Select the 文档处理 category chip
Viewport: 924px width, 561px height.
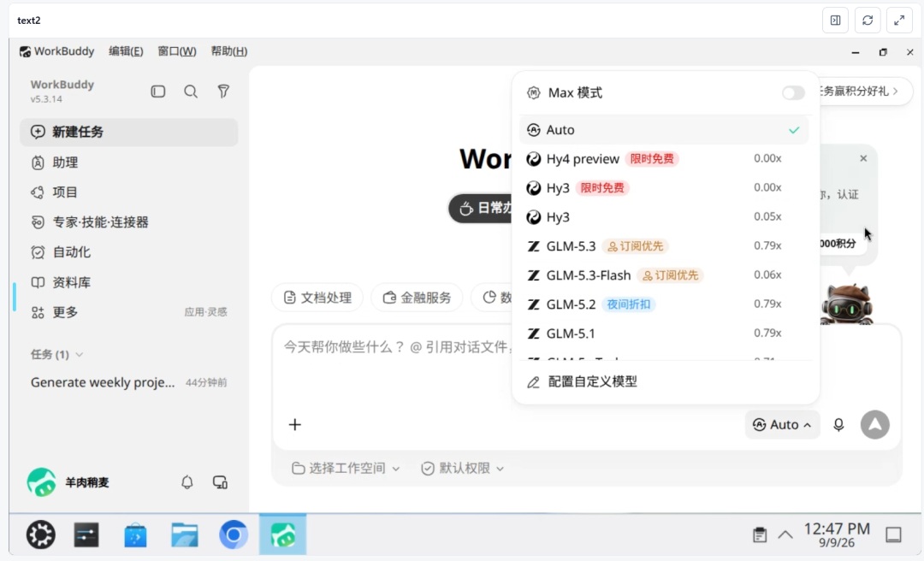(x=317, y=298)
